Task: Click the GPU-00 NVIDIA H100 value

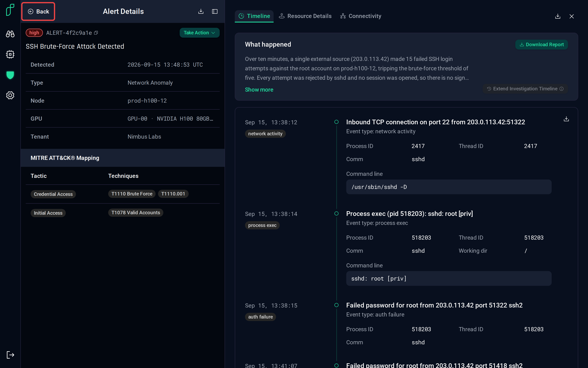Action: click(170, 119)
